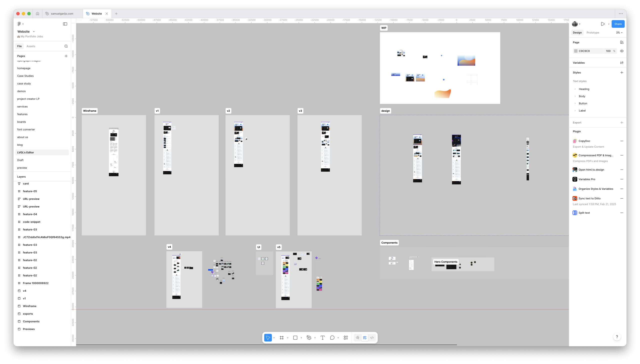Click the blue Share button
Screen dimensions: 640x364
coord(617,24)
